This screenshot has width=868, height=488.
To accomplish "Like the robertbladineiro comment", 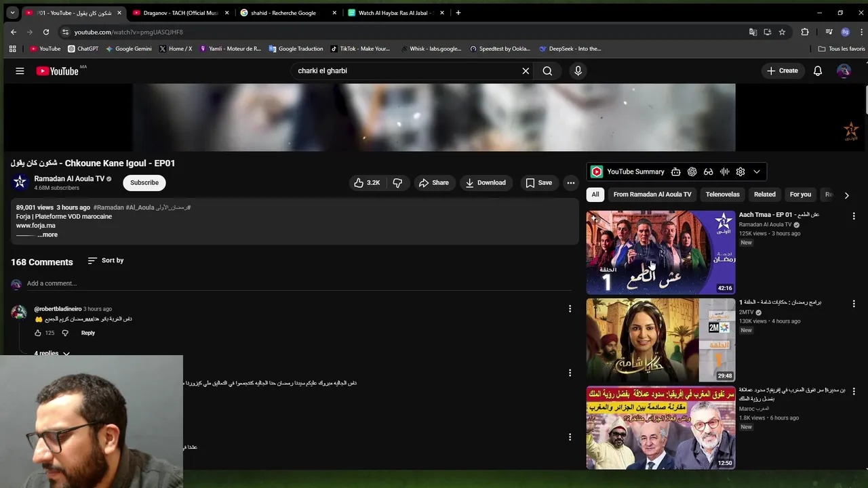I will [x=38, y=333].
